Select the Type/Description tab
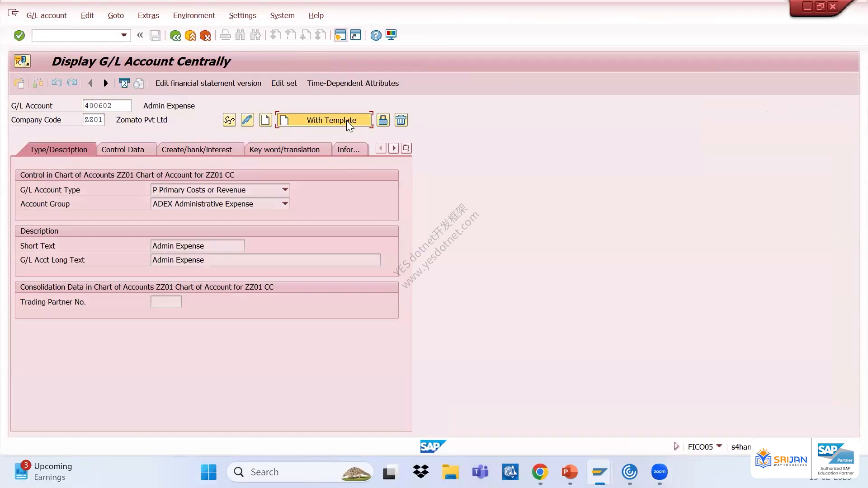 (58, 150)
